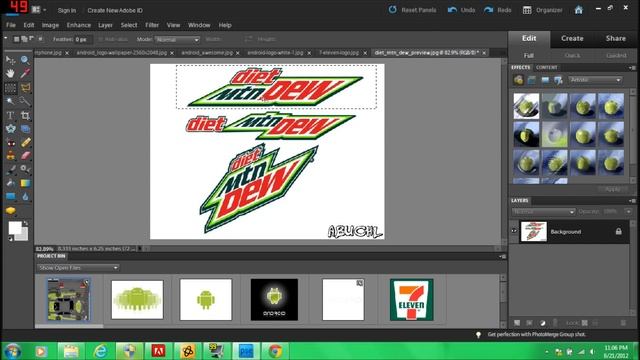Select the Clone Stamp tool
This screenshot has width=640, height=360.
10,156
